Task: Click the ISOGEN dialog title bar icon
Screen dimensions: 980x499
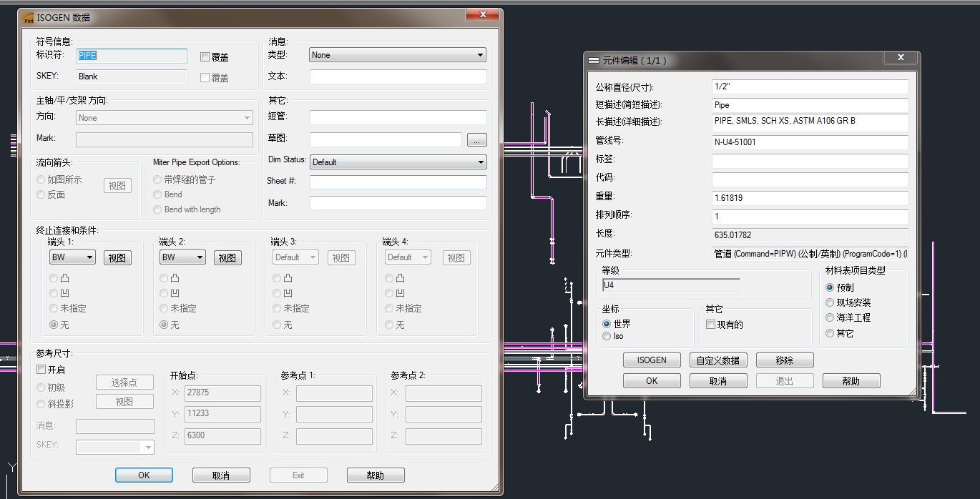Action: pos(28,16)
